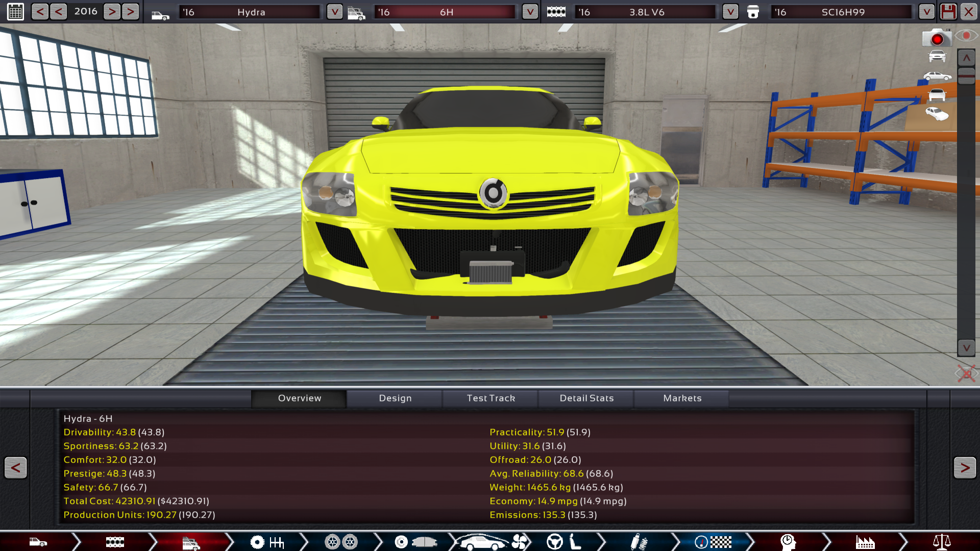Switch to rear view car icon

[937, 95]
